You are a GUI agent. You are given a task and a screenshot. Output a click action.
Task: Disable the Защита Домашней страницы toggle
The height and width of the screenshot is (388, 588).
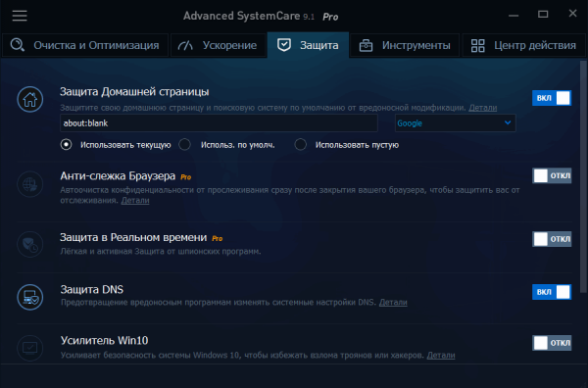552,98
